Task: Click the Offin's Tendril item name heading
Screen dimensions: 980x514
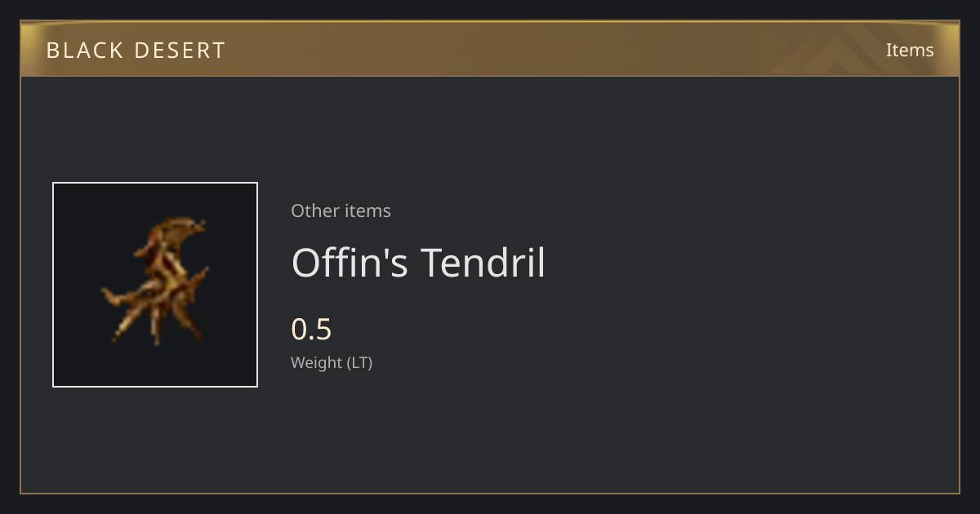Action: (x=418, y=263)
